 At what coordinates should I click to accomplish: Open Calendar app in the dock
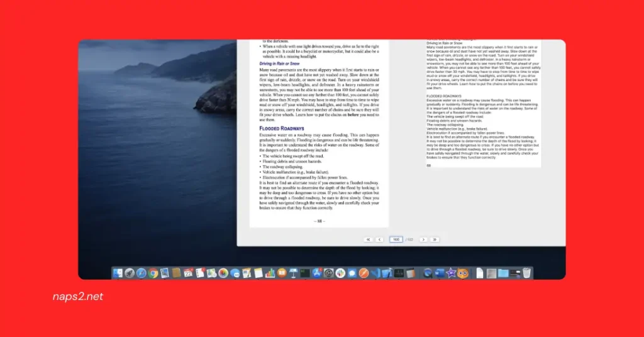point(188,273)
